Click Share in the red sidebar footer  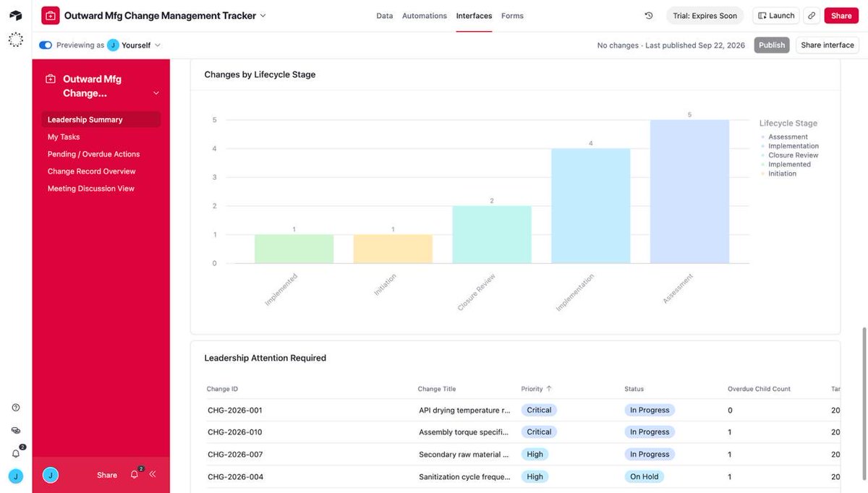(107, 475)
